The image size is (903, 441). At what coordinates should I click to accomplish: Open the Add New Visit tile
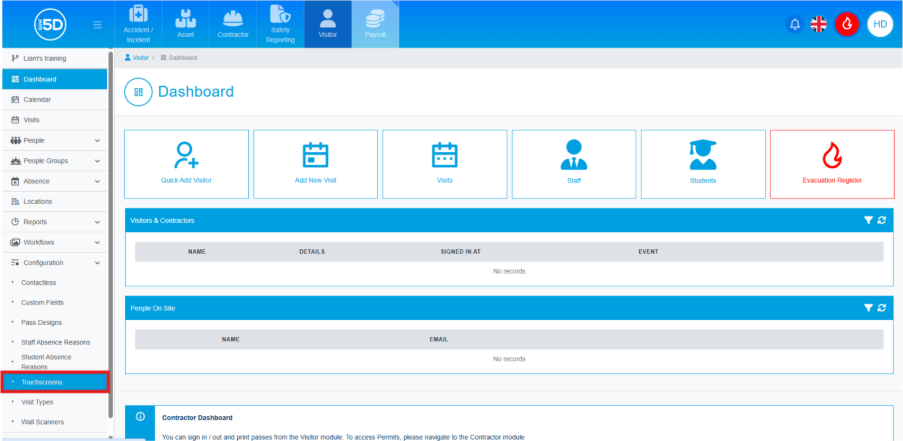[x=315, y=164]
